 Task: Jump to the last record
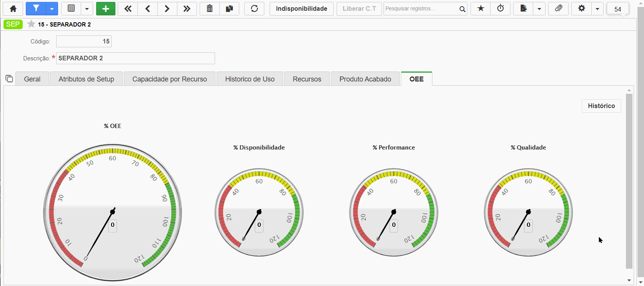pos(187,8)
